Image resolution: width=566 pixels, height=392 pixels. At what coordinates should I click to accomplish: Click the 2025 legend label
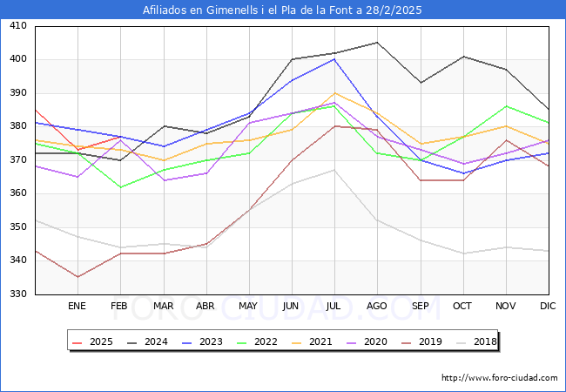[101, 341]
